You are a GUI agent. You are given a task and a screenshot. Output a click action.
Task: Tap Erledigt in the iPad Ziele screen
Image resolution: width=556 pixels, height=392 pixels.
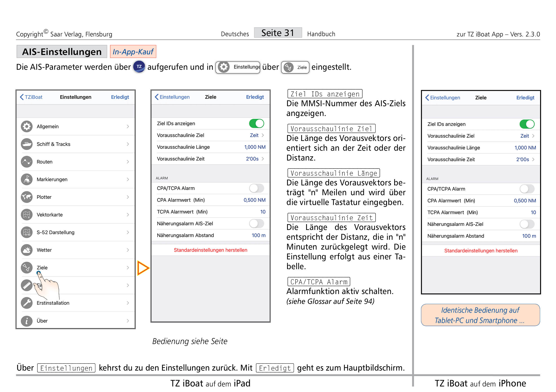click(255, 97)
